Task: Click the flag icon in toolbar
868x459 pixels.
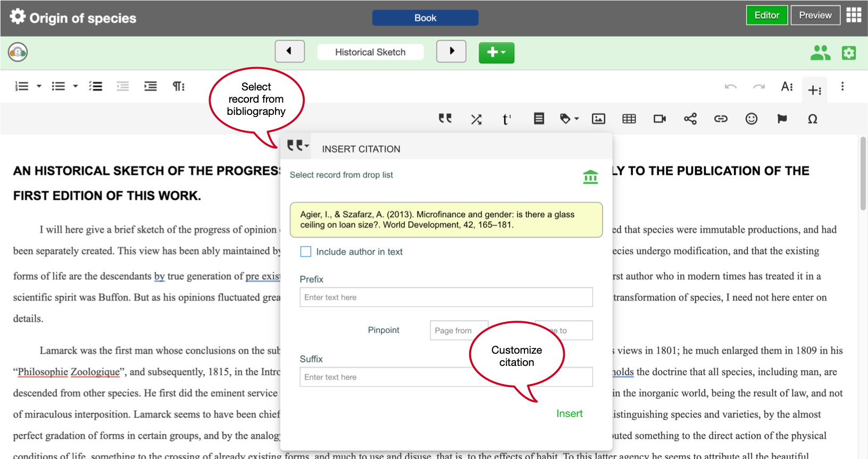Action: (782, 119)
